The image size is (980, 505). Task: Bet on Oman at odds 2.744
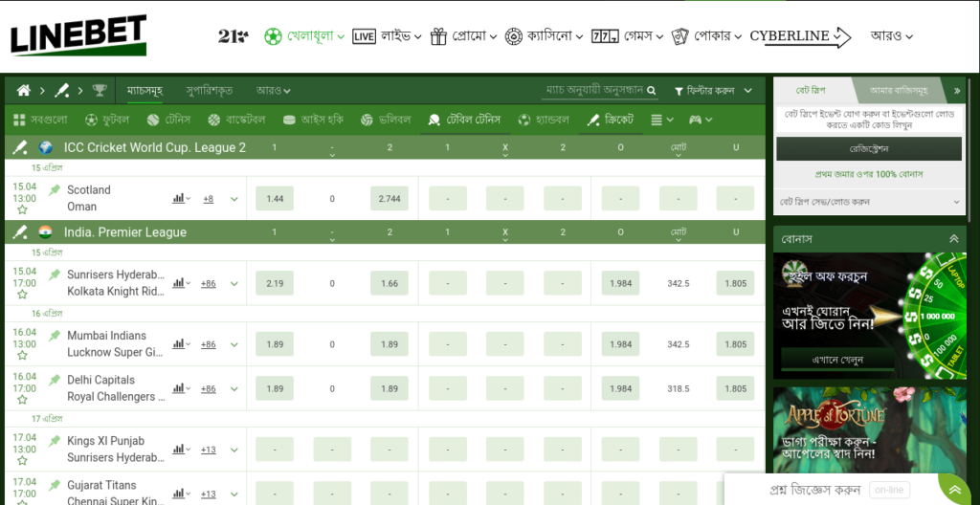(x=390, y=198)
